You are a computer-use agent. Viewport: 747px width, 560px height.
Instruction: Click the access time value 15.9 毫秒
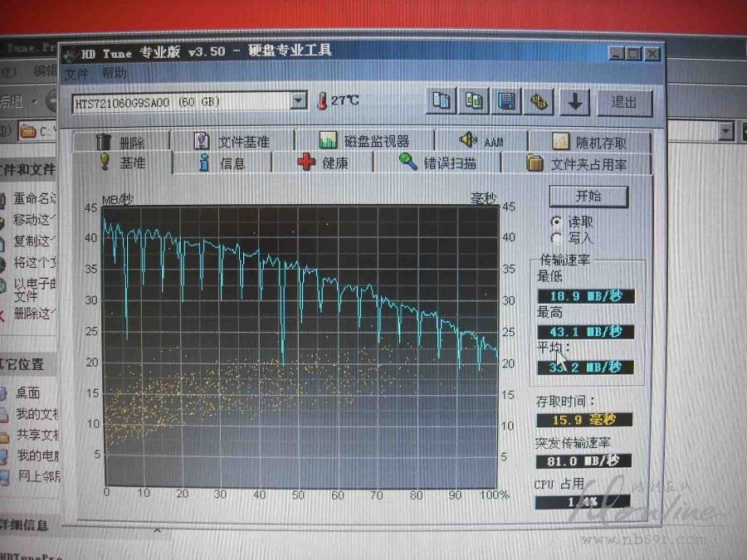coord(584,420)
